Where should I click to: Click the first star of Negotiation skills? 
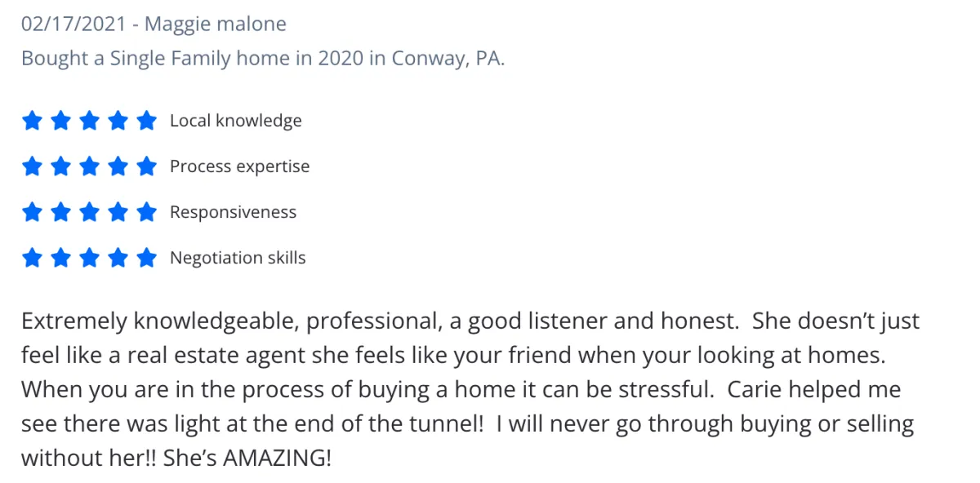pos(32,258)
